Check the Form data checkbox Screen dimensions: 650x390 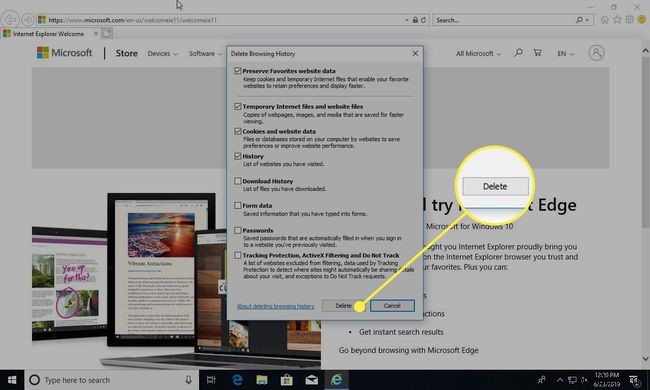click(x=238, y=206)
